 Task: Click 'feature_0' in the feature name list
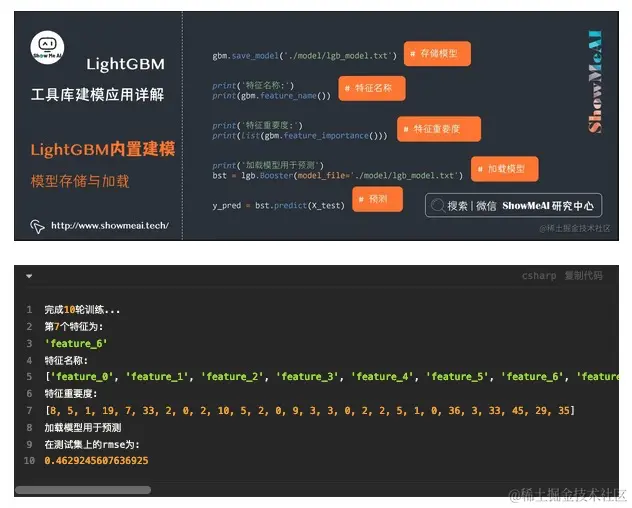pyautogui.click(x=81, y=377)
